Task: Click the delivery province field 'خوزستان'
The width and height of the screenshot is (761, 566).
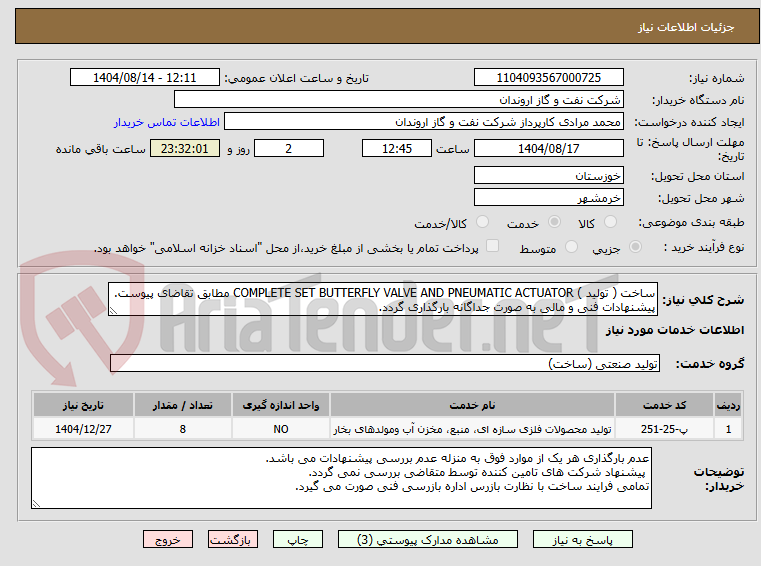Action: pyautogui.click(x=548, y=175)
